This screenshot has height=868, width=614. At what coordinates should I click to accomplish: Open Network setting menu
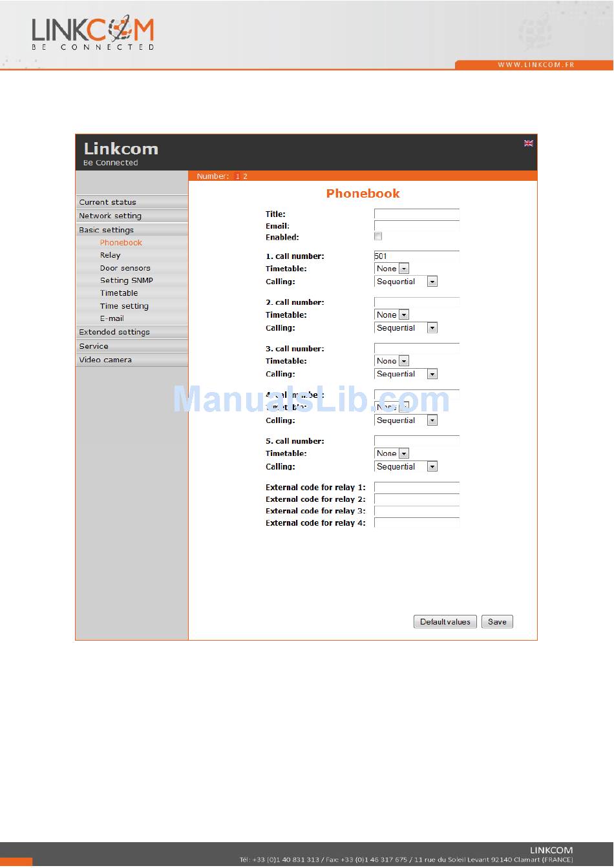(x=132, y=216)
